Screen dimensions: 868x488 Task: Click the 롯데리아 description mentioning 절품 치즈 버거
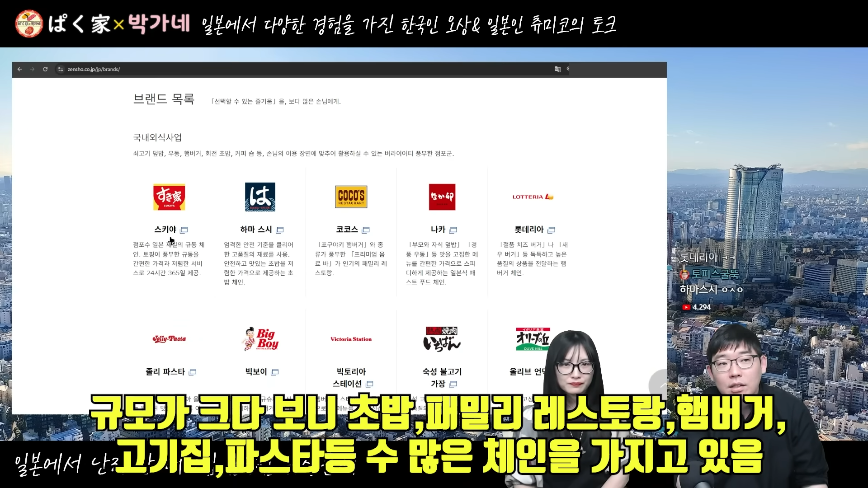533,259
